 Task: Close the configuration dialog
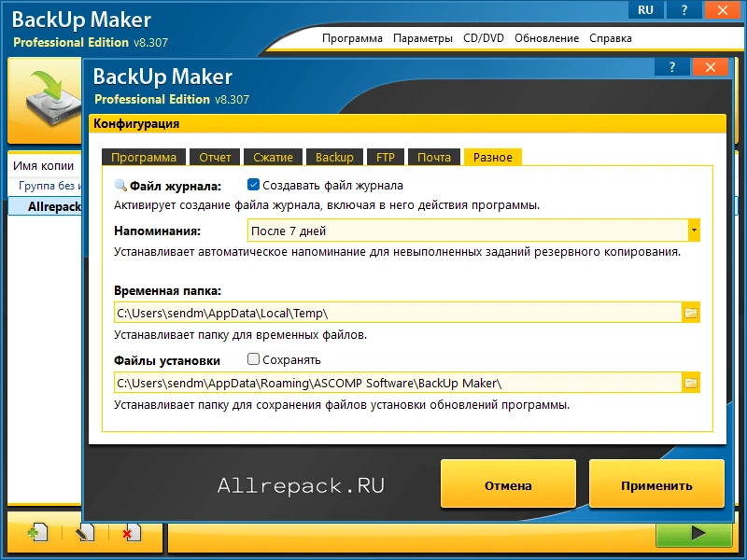[x=711, y=67]
